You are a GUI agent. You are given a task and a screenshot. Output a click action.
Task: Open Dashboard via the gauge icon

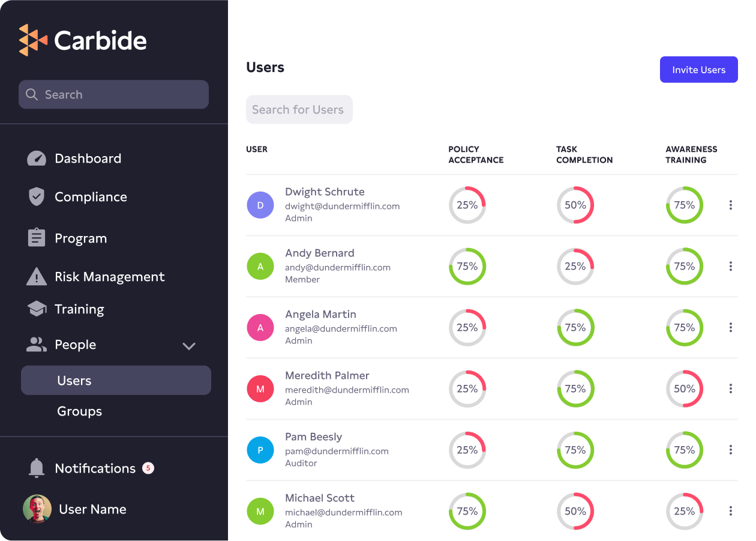[x=37, y=159]
